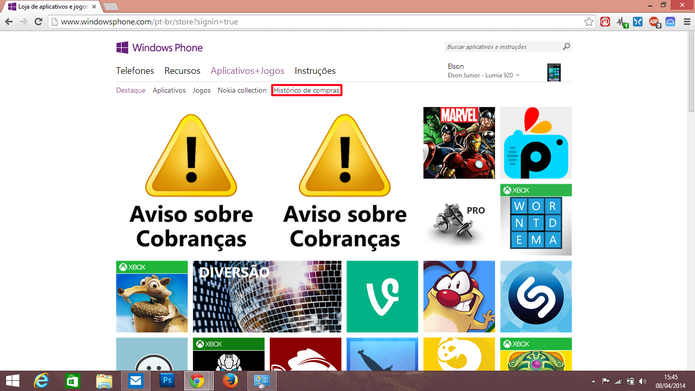This screenshot has height=391, width=695.
Task: Open the Instruções menu
Action: tap(315, 70)
